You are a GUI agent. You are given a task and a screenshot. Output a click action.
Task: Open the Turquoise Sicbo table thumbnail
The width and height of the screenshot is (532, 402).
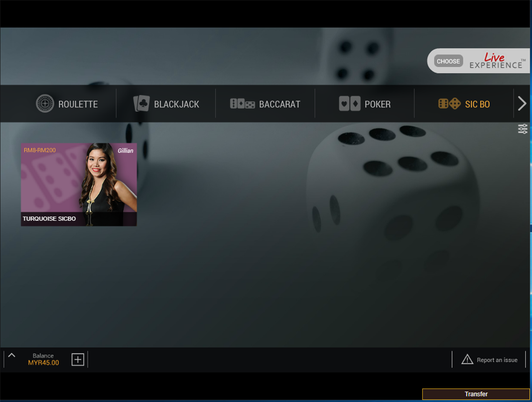[x=79, y=184]
